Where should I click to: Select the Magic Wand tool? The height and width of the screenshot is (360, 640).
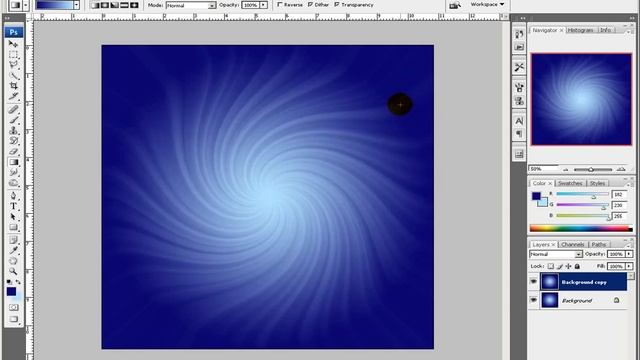[13, 75]
